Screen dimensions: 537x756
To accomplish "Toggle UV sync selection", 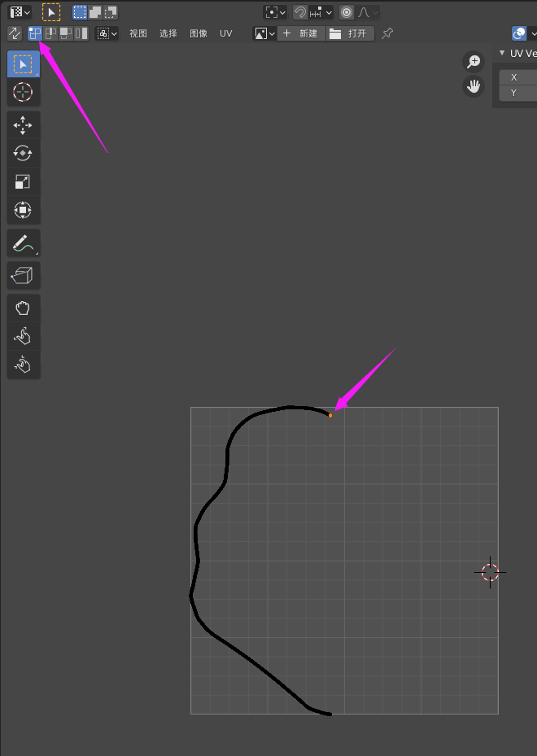I will click(15, 33).
